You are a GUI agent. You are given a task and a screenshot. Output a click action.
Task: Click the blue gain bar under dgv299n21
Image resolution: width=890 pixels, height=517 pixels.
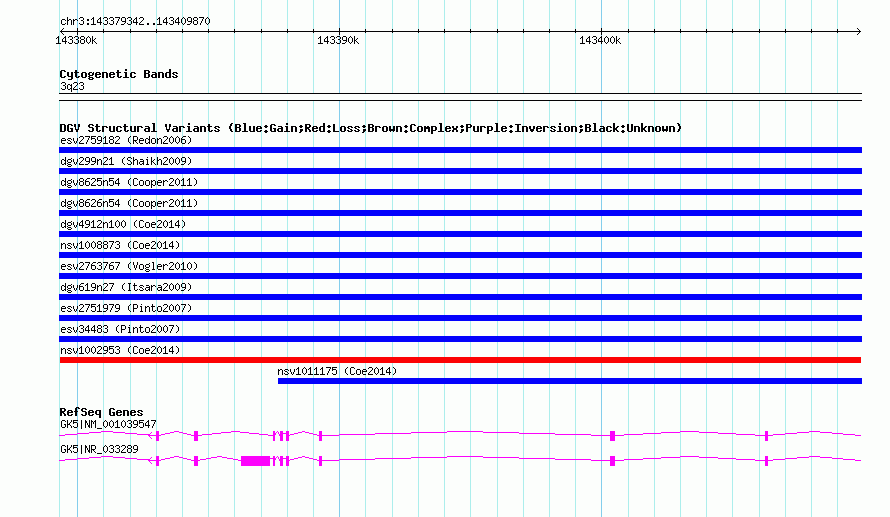(x=460, y=171)
